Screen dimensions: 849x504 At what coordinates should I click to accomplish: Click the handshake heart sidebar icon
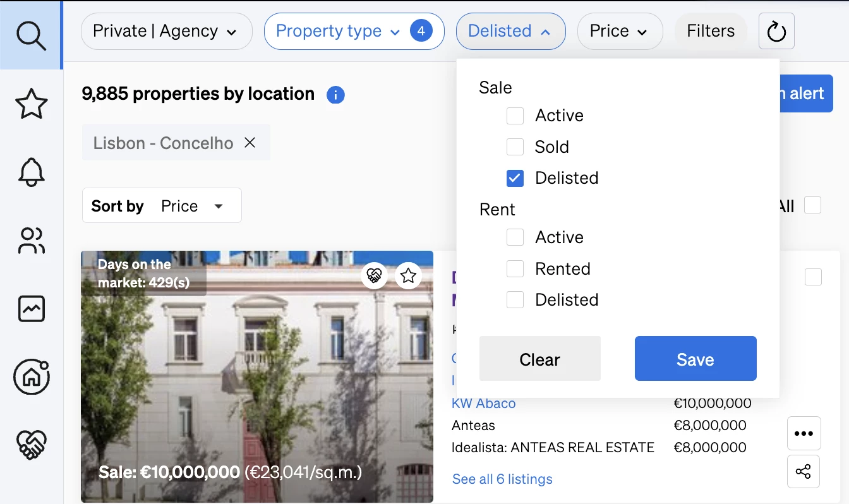[31, 445]
